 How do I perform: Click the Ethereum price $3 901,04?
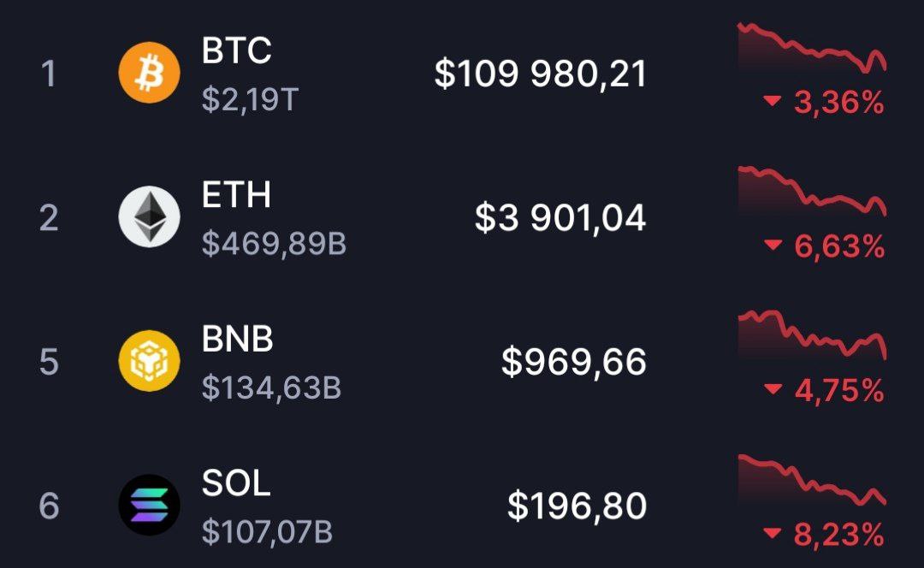(560, 218)
